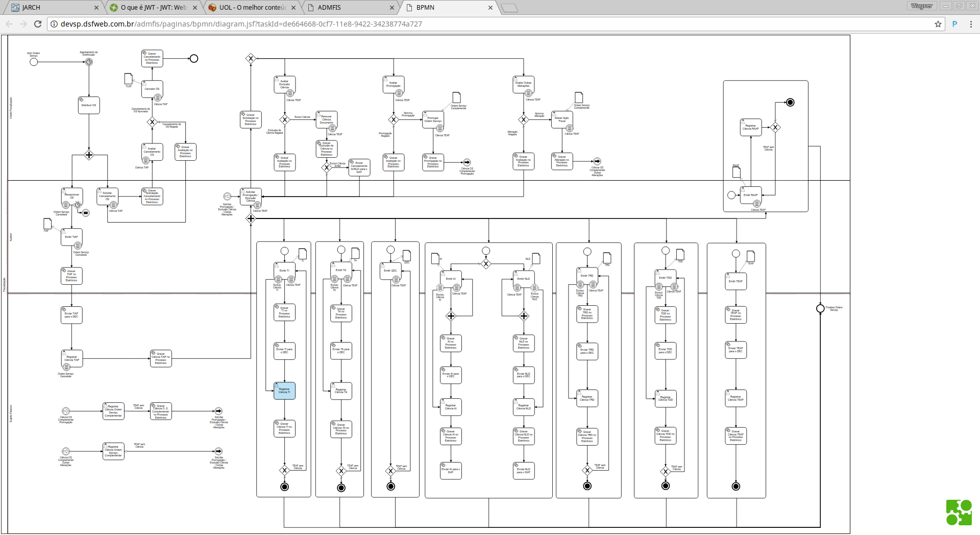Click the 'Abrir Ordem Serviço' start event
This screenshot has height=535, width=980.
tap(34, 62)
